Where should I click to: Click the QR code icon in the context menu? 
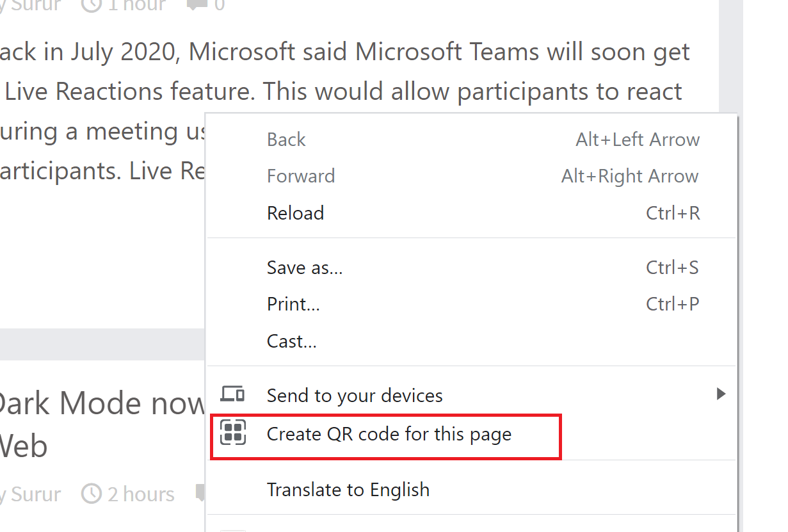232,432
